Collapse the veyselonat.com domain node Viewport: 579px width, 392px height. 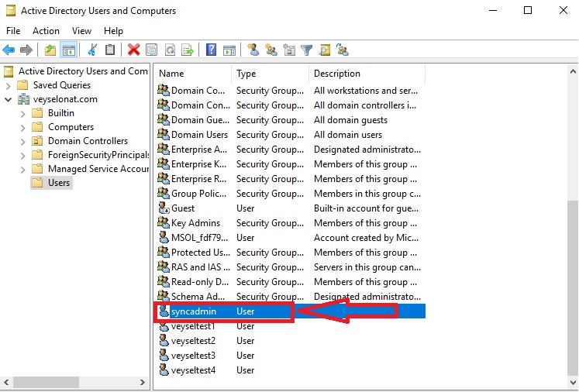pyautogui.click(x=8, y=100)
